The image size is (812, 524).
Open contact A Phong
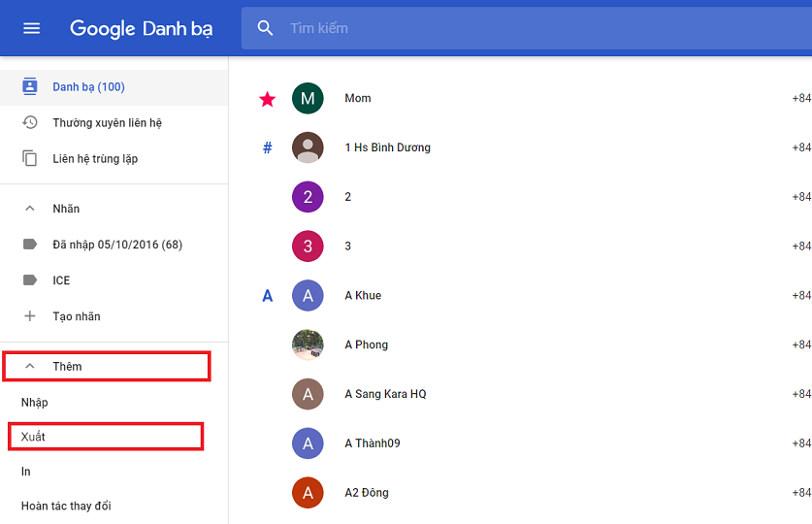coord(367,344)
